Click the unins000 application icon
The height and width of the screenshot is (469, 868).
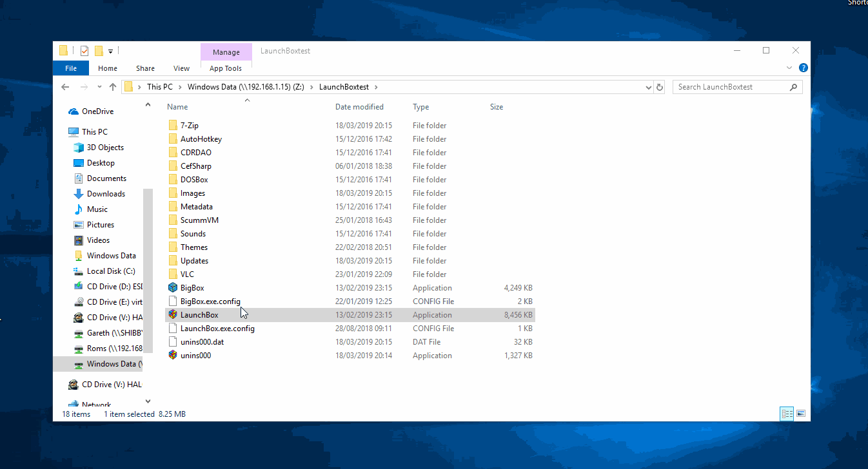point(172,356)
